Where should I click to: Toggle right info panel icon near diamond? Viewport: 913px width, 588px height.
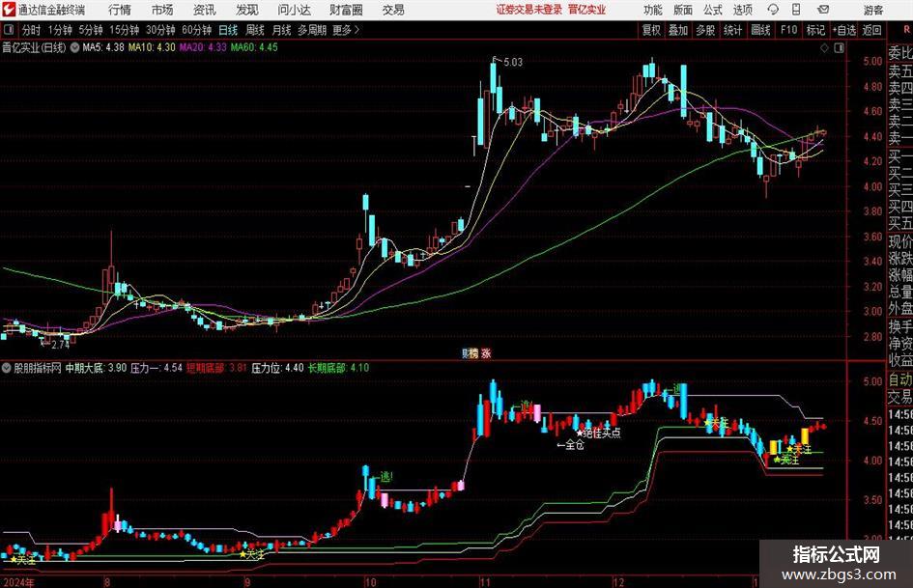[x=839, y=47]
